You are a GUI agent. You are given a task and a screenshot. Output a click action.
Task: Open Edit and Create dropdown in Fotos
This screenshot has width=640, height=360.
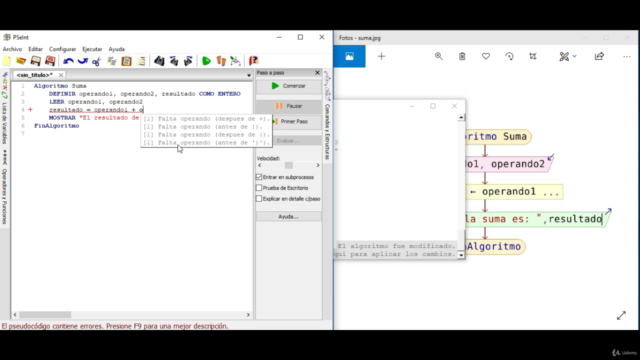568,56
